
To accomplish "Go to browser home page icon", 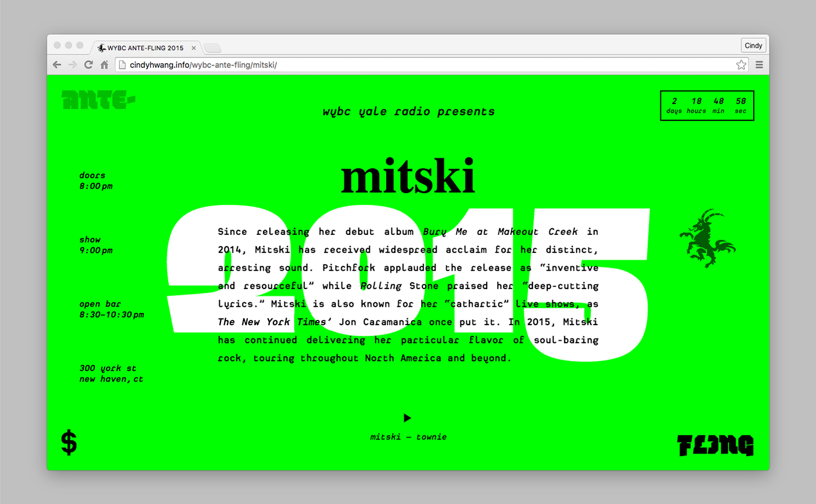I will [x=104, y=65].
